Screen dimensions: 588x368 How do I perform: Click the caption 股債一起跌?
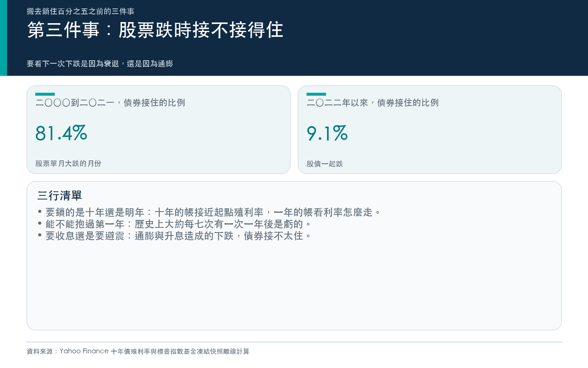pos(325,164)
